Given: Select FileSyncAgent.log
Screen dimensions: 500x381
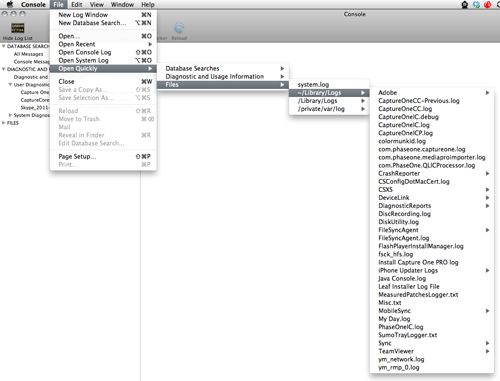Looking at the screenshot, I should coord(432,238).
